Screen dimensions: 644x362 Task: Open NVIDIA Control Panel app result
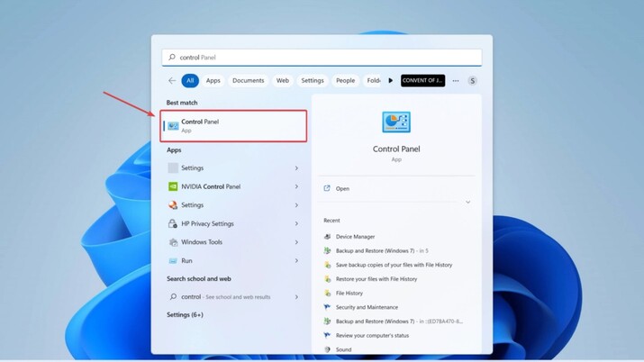[x=233, y=186]
